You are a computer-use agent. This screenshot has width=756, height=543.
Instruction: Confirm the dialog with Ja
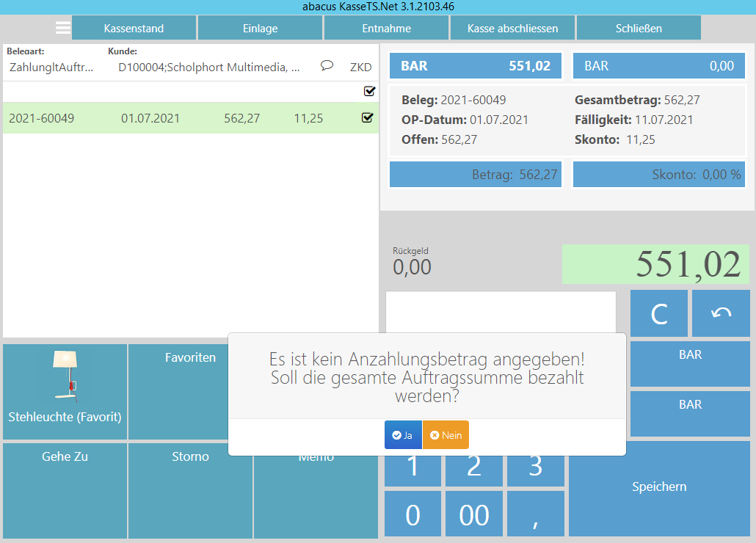(x=403, y=435)
